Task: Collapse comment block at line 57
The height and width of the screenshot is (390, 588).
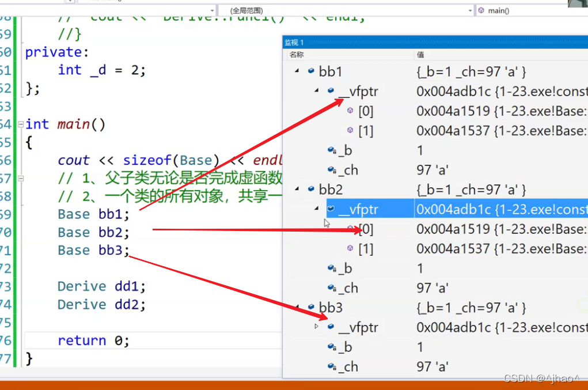Action: [21, 179]
